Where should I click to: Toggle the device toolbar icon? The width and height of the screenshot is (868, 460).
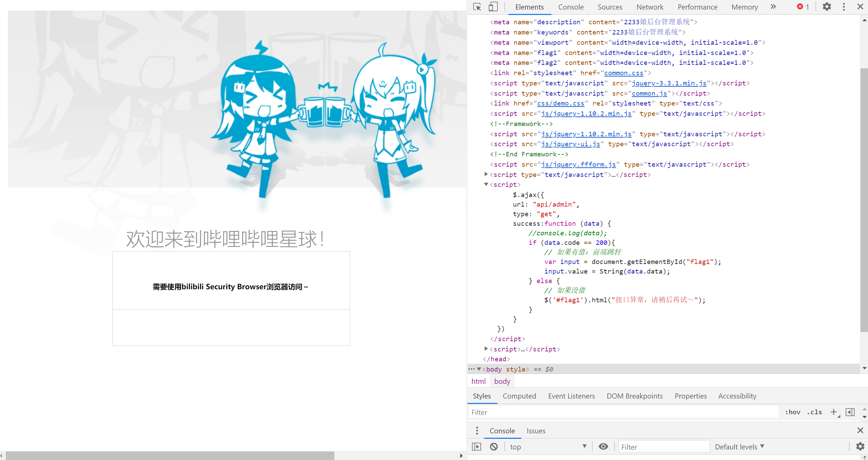coord(493,7)
